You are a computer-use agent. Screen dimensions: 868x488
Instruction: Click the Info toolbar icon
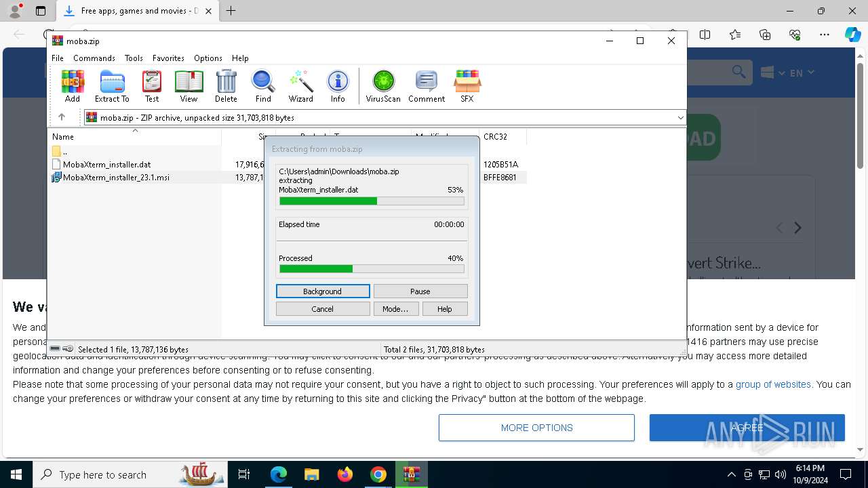338,86
